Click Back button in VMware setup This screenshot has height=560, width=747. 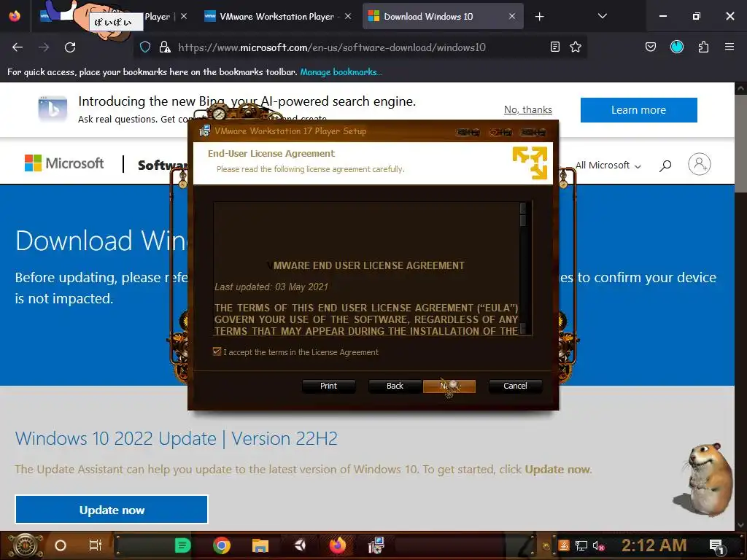pos(395,386)
